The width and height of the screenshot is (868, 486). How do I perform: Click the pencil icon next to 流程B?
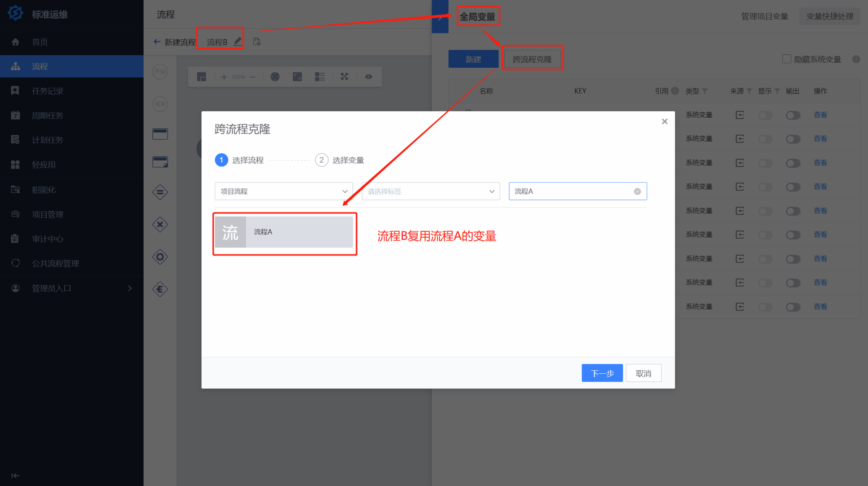coord(237,41)
